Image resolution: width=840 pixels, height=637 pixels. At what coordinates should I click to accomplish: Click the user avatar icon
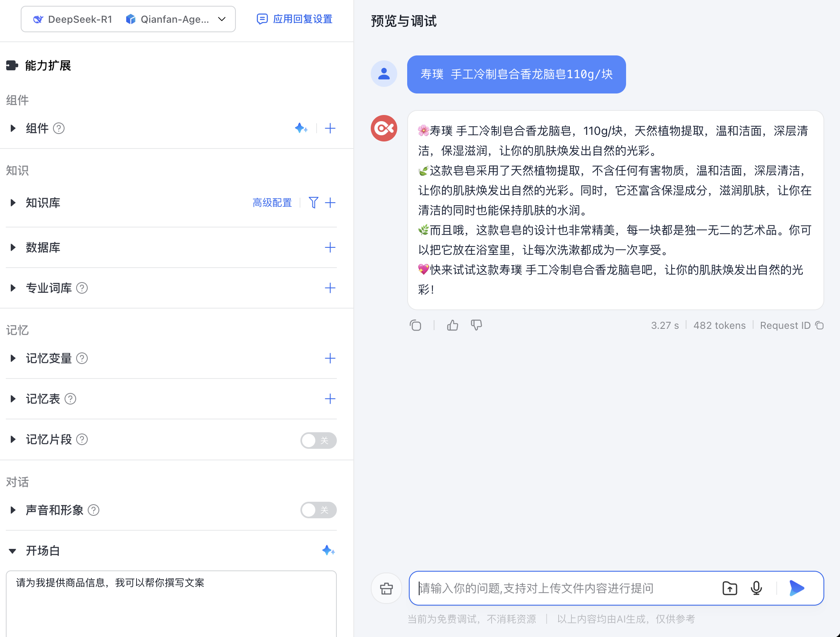(384, 74)
